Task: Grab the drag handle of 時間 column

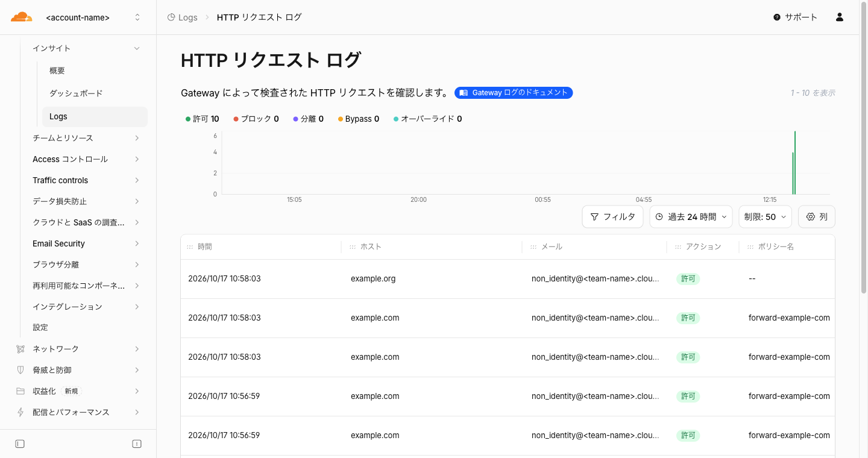Action: [x=190, y=247]
